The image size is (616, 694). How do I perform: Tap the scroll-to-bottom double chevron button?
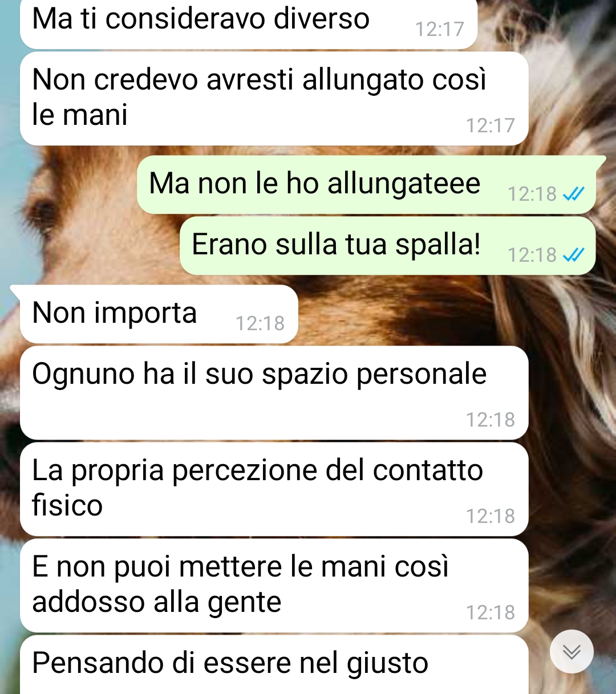click(572, 651)
